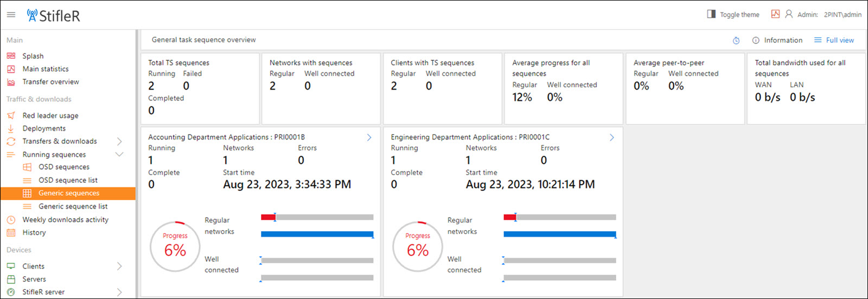This screenshot has width=868, height=299.
Task: Click the hamburger menu icon
Action: (11, 15)
